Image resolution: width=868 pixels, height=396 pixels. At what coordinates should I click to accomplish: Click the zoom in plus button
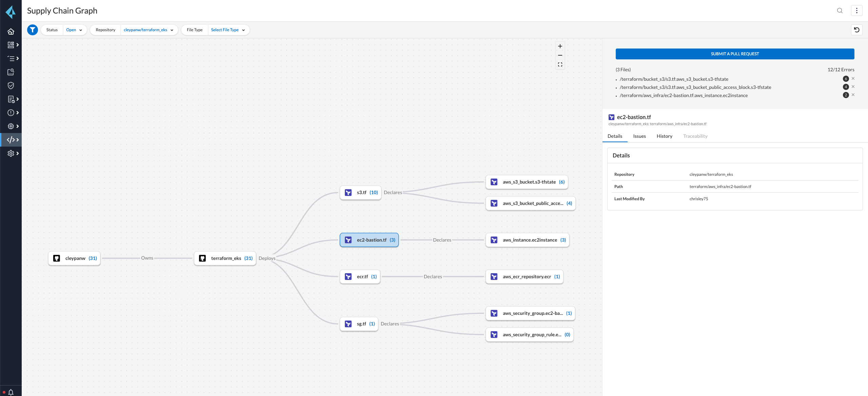tap(560, 46)
